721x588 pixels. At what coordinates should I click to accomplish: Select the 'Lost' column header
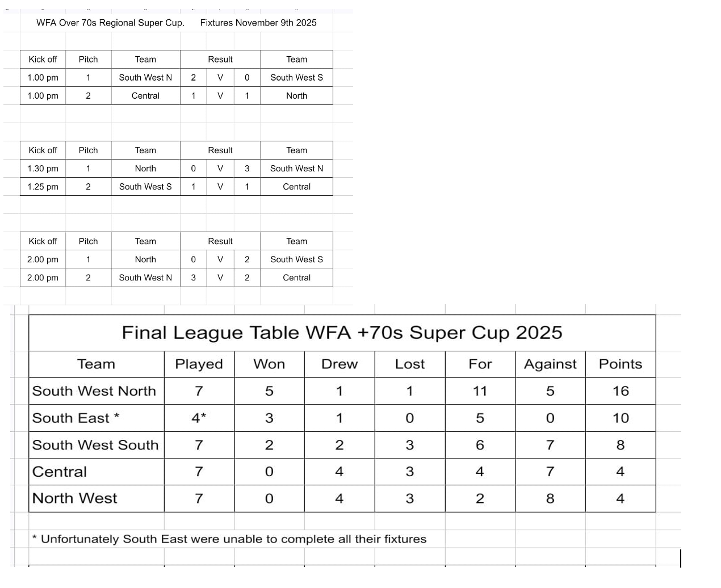point(410,364)
